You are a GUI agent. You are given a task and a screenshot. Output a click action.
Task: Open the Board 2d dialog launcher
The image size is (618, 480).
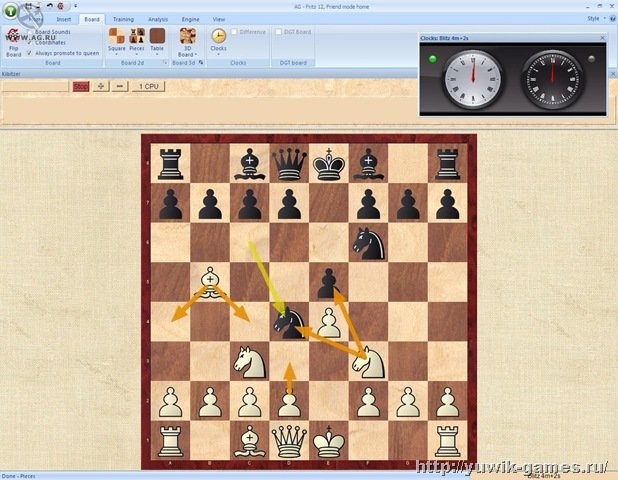coord(165,63)
